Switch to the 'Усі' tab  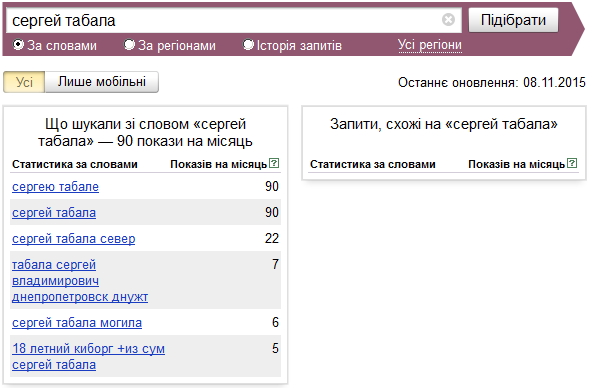tap(24, 82)
